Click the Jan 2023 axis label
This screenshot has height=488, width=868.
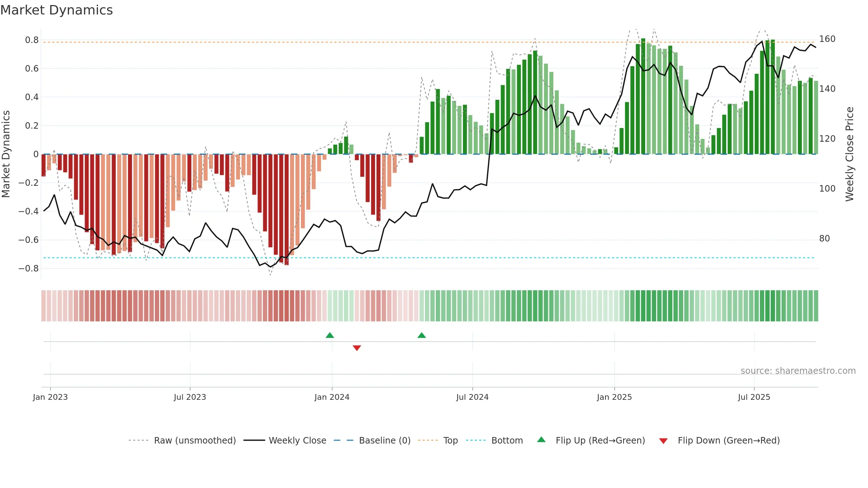pos(50,397)
